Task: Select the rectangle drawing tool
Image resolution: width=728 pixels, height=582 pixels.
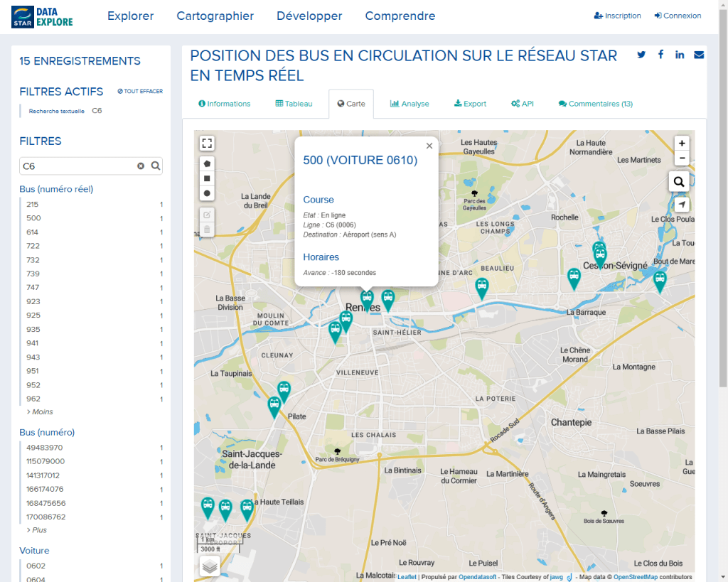Action: click(207, 178)
